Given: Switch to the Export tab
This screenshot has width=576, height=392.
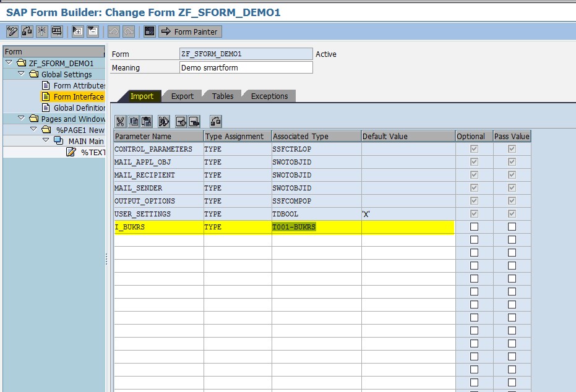Looking at the screenshot, I should point(183,96).
